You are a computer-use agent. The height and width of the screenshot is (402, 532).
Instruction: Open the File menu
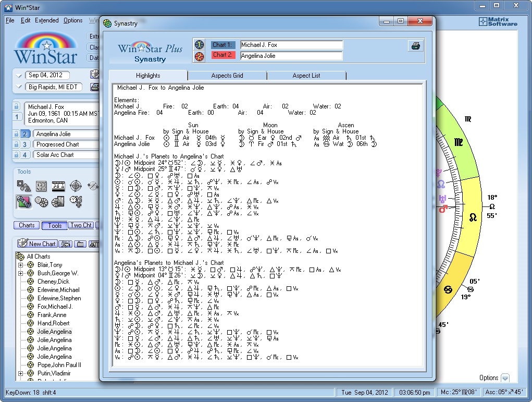(10, 20)
